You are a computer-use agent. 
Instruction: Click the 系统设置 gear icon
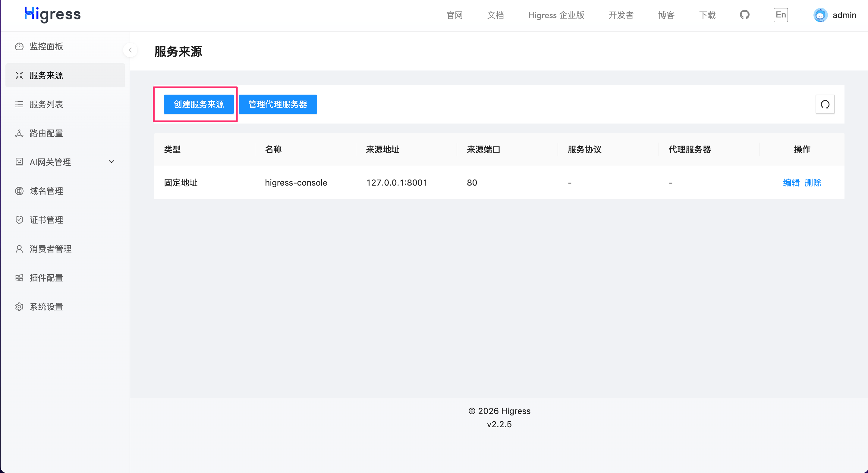(19, 307)
